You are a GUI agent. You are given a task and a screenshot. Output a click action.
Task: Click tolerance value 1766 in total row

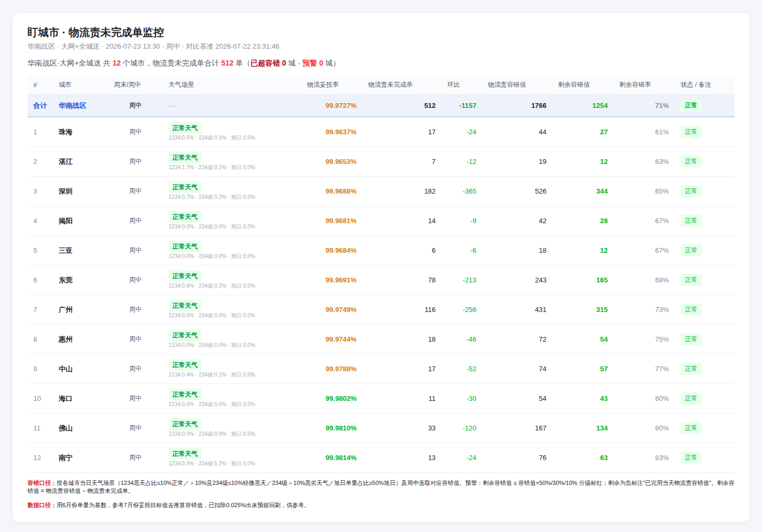tap(539, 106)
